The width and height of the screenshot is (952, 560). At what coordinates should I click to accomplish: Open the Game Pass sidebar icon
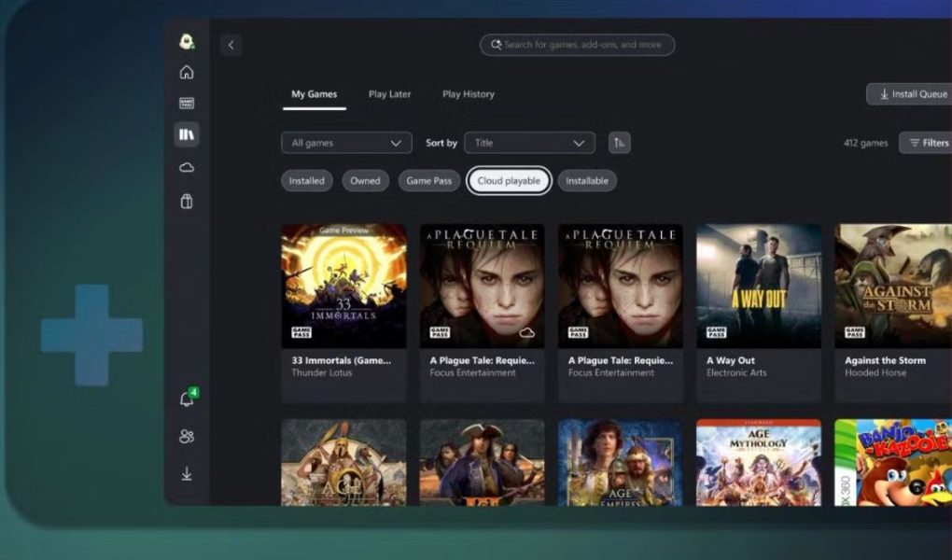[187, 104]
